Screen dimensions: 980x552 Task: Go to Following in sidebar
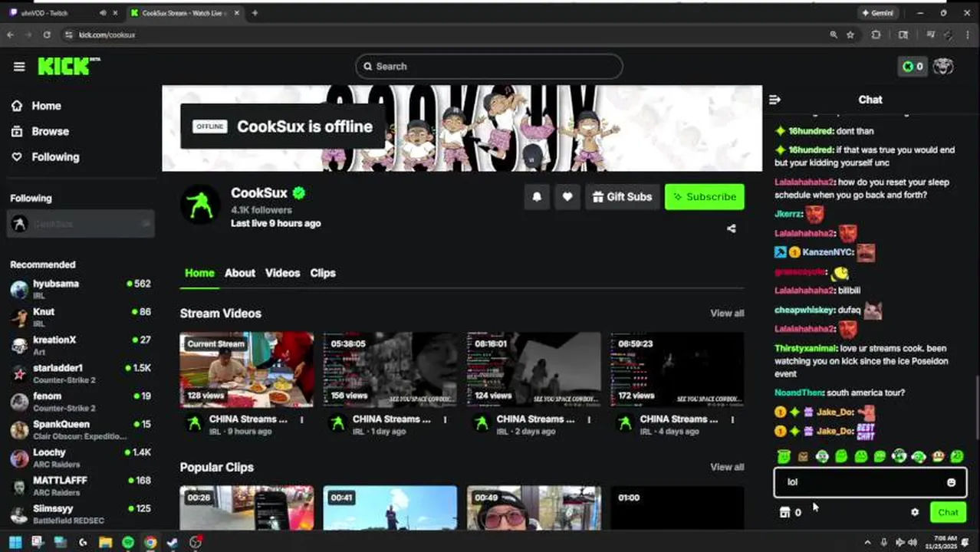pyautogui.click(x=44, y=156)
